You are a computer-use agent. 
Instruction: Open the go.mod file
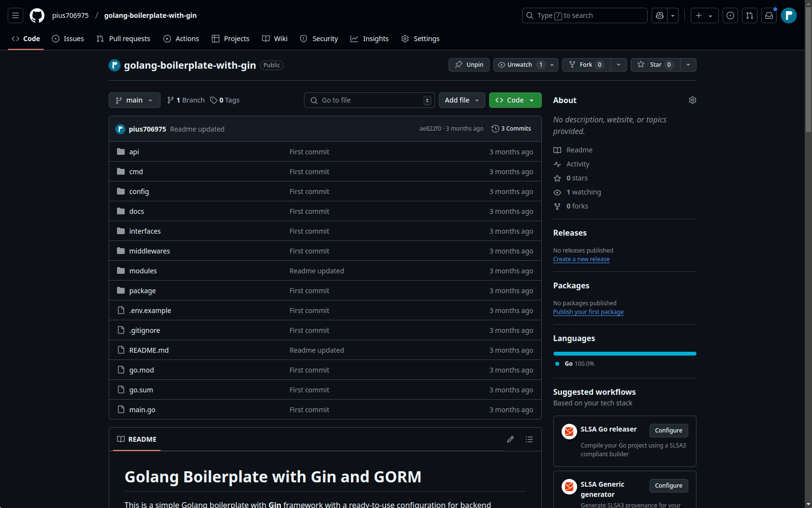[x=142, y=370]
